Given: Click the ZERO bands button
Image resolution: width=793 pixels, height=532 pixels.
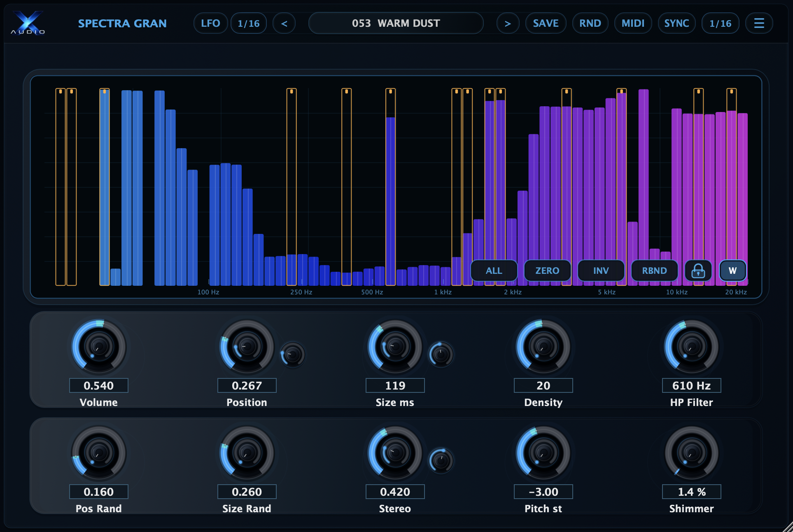Looking at the screenshot, I should coord(547,271).
